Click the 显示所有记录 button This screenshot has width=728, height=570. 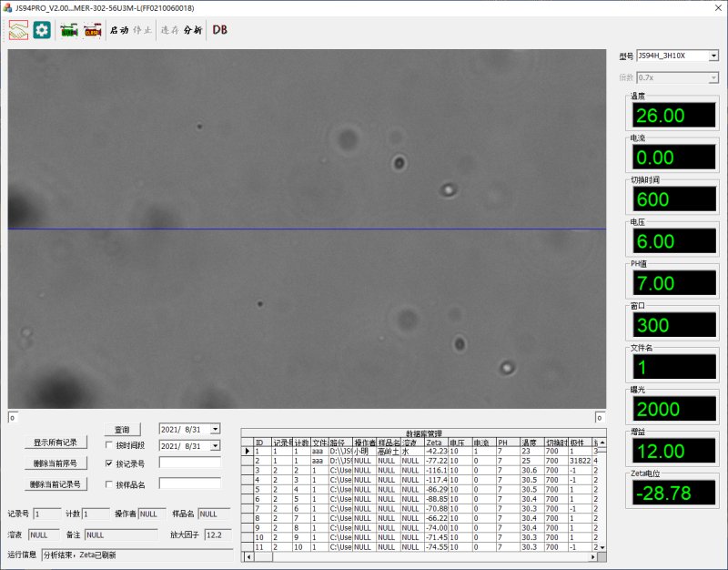[56, 443]
